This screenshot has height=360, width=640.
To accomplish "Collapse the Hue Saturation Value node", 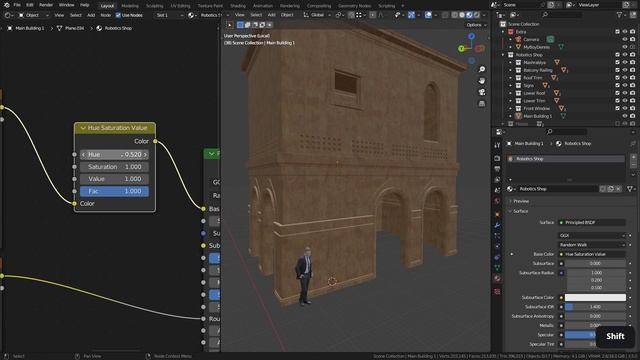I will click(83, 128).
